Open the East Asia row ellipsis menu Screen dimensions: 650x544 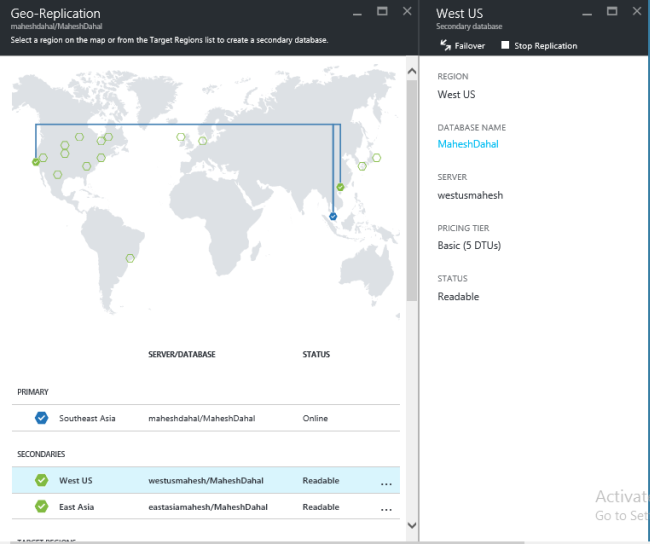pos(386,510)
